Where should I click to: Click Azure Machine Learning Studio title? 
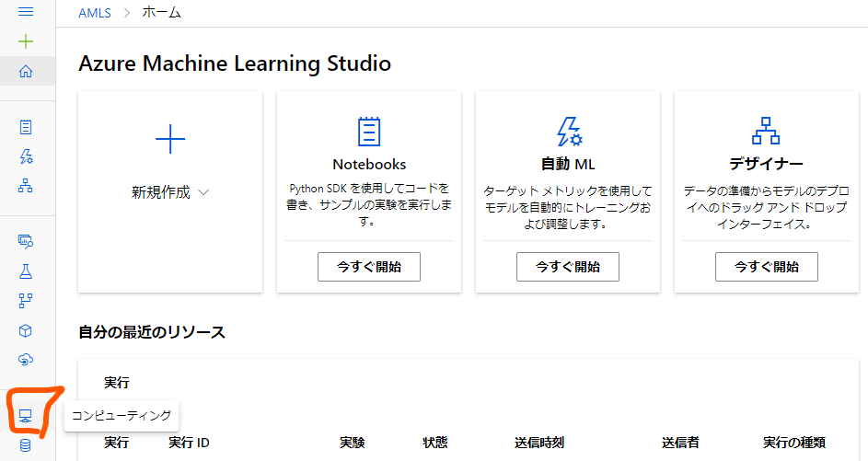coord(235,63)
